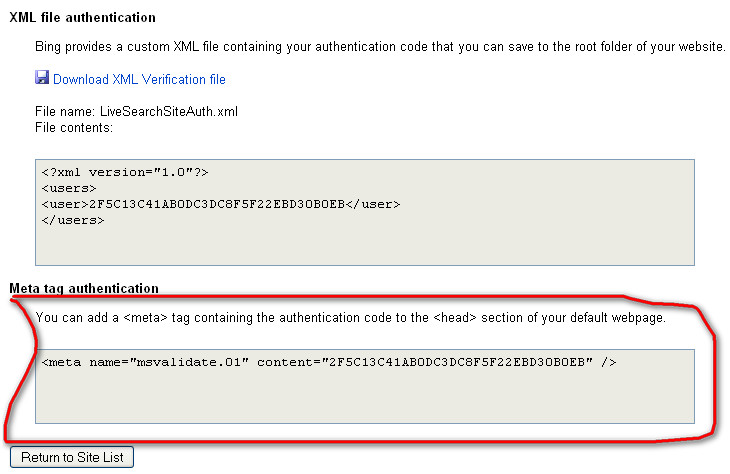Click the user authentication code line in XML box
The height and width of the screenshot is (474, 730).
click(x=220, y=204)
